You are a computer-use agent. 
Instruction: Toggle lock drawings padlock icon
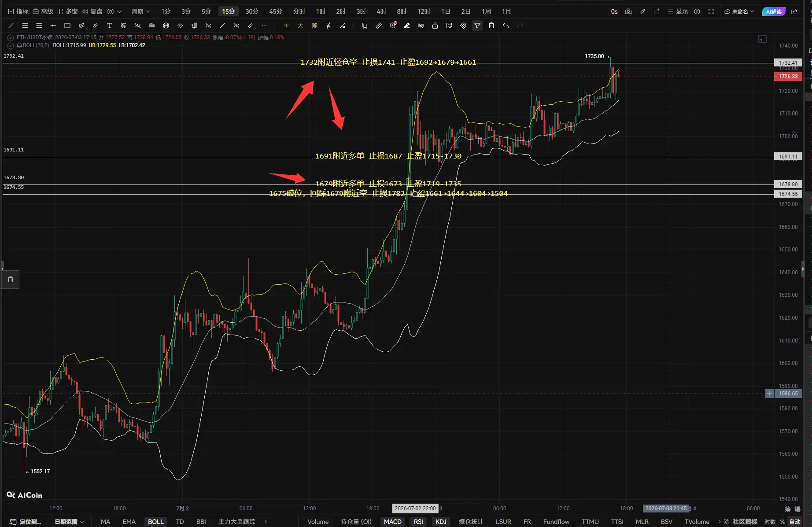click(435, 26)
